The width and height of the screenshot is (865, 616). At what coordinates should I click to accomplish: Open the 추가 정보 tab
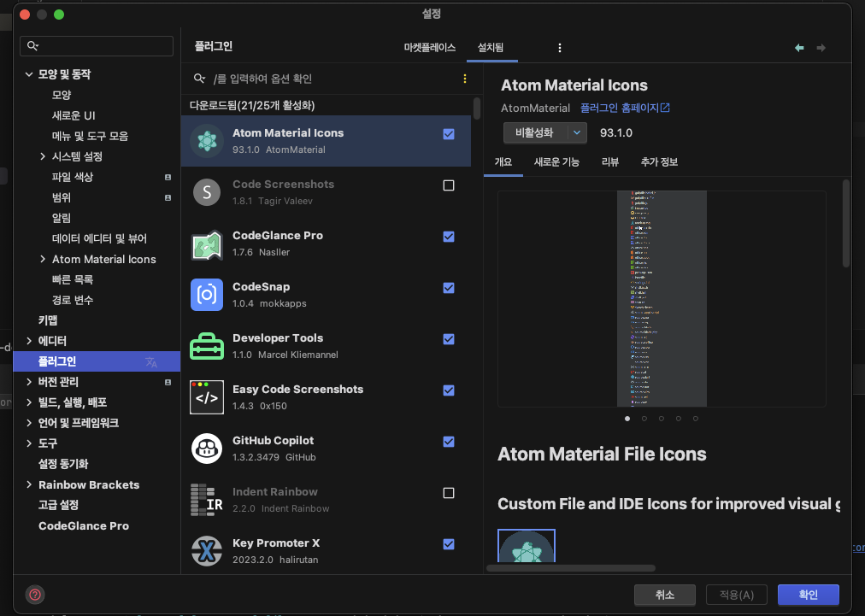[659, 162]
